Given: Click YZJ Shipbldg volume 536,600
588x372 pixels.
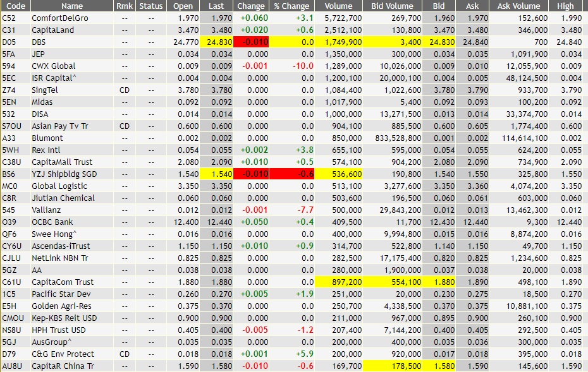Looking at the screenshot, I should pyautogui.click(x=339, y=174).
